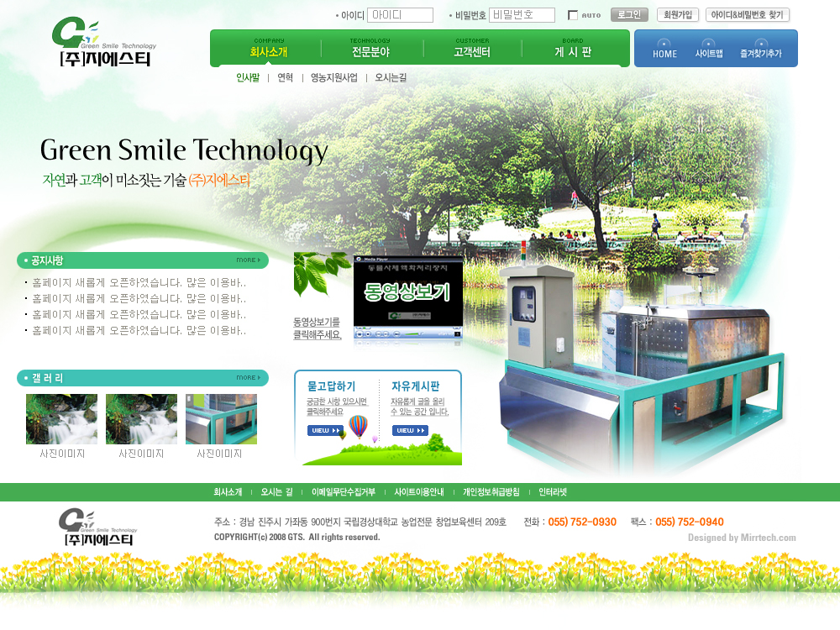Click the 즐겨찾기추가 bookmark icon
Screen dimensions: 840x630
pos(760,48)
